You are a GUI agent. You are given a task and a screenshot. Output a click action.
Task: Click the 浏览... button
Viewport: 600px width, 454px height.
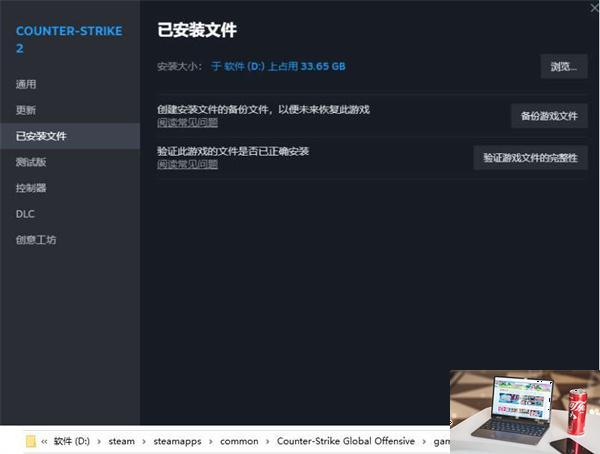click(564, 67)
